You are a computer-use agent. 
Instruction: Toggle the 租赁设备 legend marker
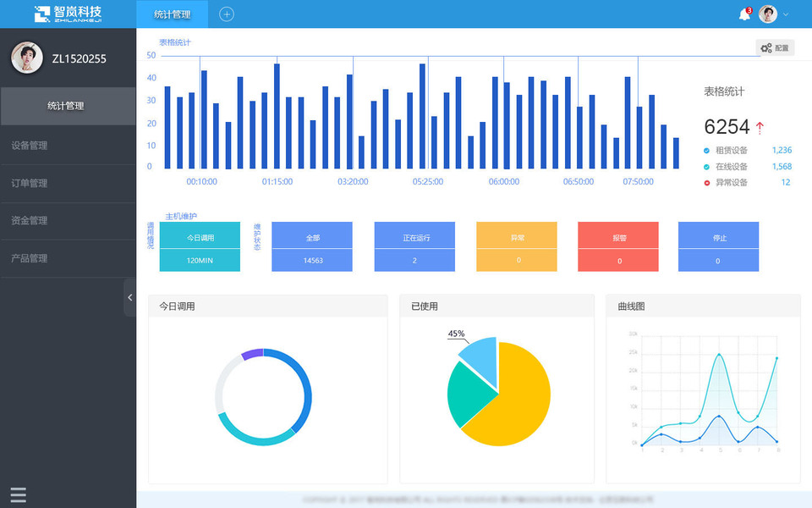[706, 151]
